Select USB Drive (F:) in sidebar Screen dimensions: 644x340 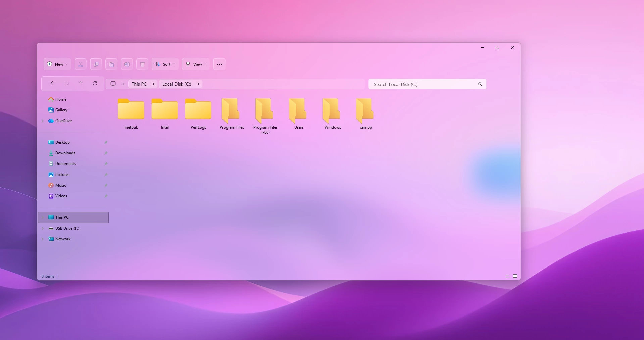(67, 228)
